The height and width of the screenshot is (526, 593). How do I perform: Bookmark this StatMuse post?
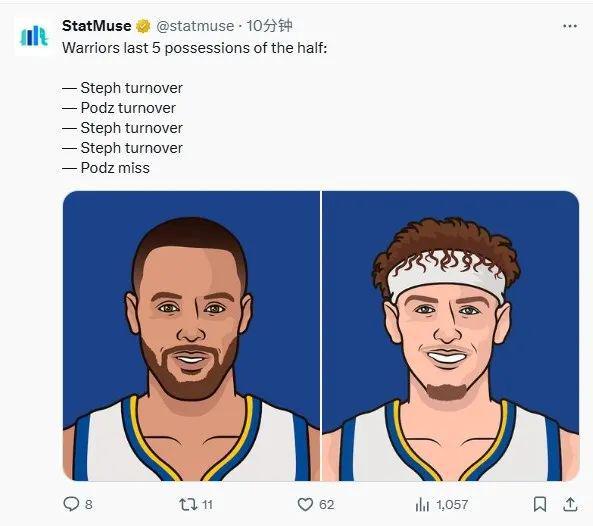coord(540,504)
